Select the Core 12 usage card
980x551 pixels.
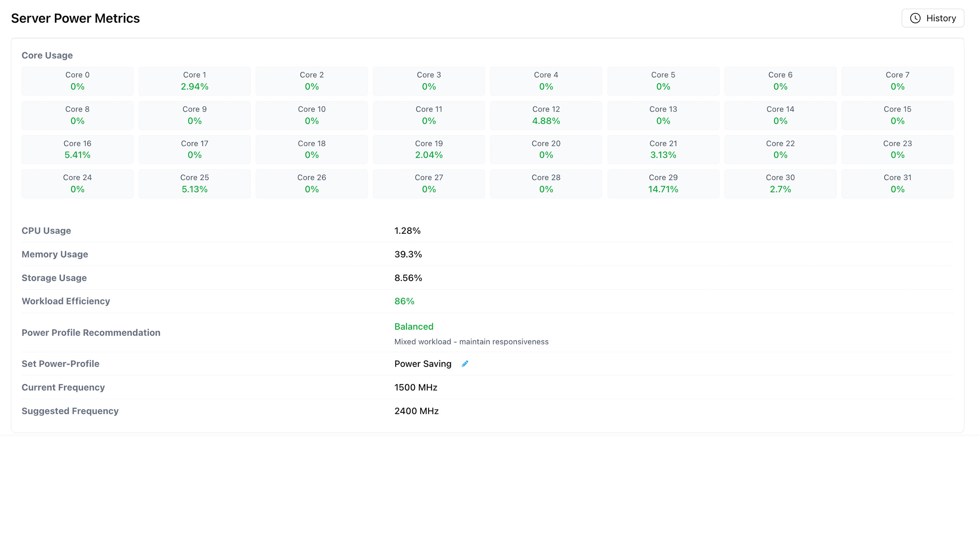[x=546, y=115]
